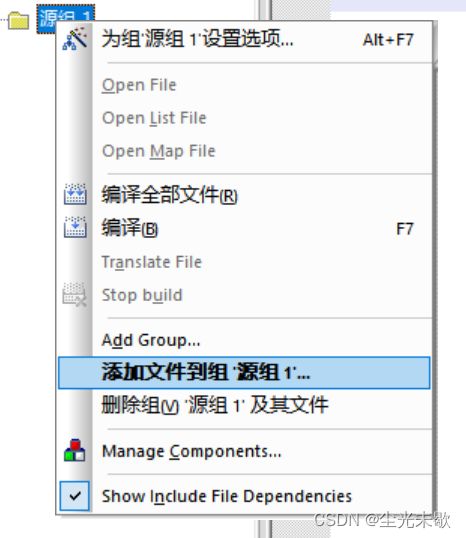The height and width of the screenshot is (538, 466).
Task: Click the Manage Components colored blocks icon
Action: point(74,450)
